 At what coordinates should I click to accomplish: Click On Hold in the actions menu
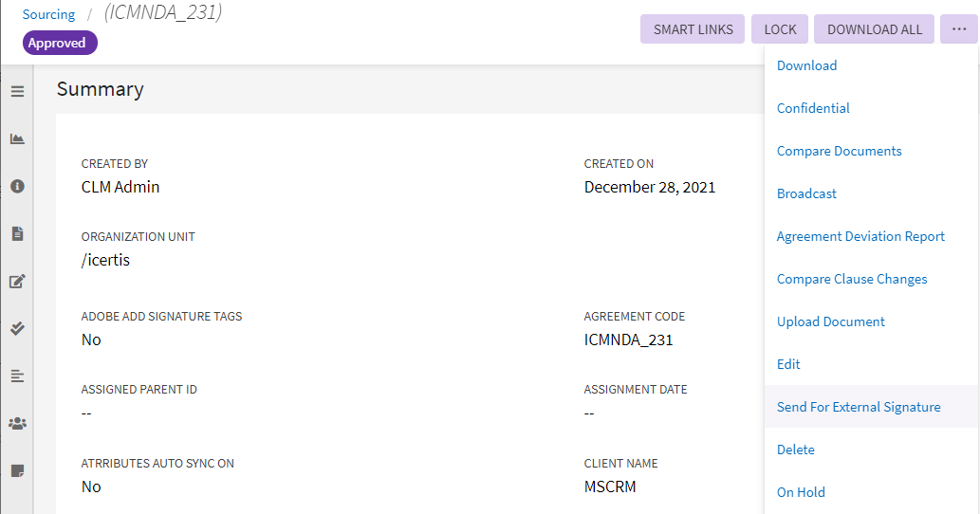(801, 492)
